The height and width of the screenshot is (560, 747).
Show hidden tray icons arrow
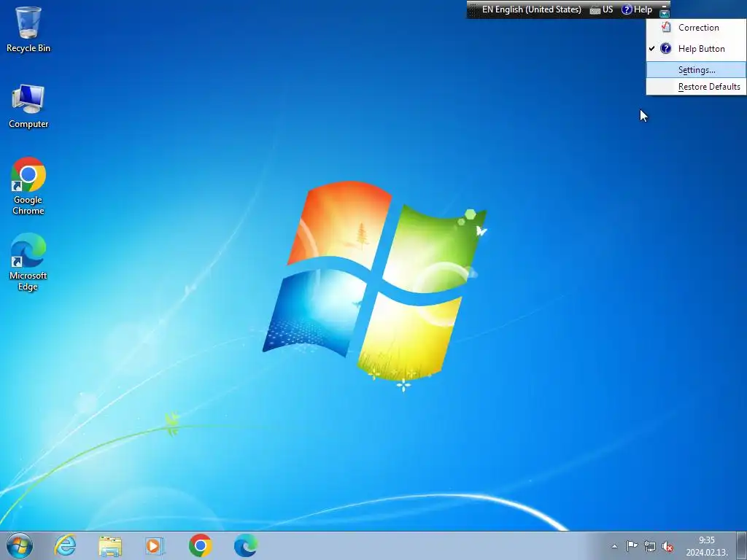click(x=614, y=546)
